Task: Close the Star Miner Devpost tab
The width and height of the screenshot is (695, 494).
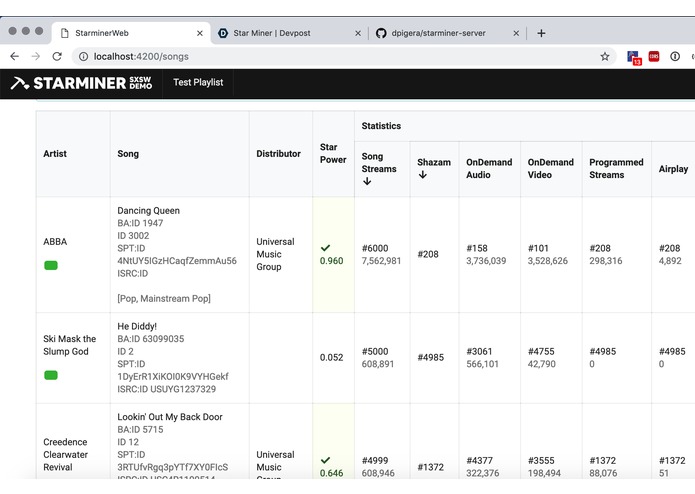Action: pos(358,33)
